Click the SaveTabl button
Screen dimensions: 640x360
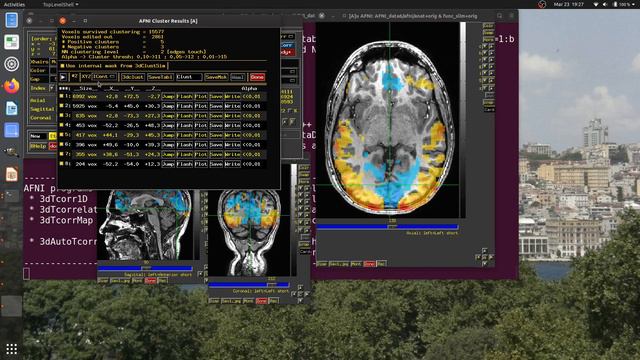point(160,77)
